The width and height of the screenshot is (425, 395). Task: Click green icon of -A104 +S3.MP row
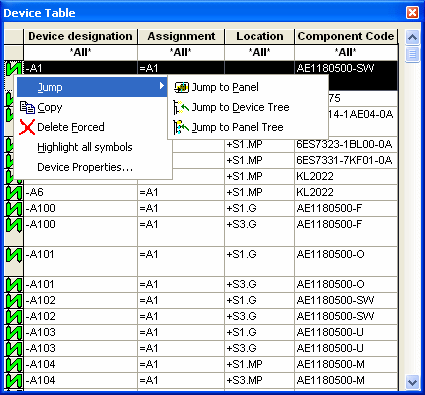click(x=14, y=380)
